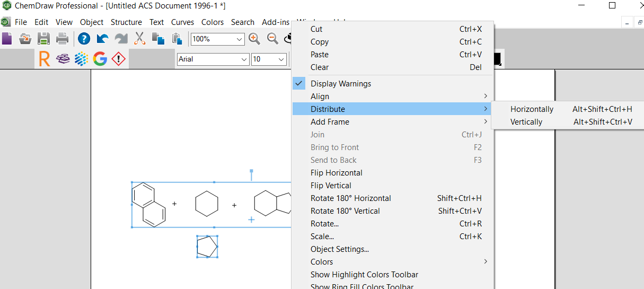The height and width of the screenshot is (289, 644).
Task: Click the hazard warning diamond icon
Action: [118, 59]
